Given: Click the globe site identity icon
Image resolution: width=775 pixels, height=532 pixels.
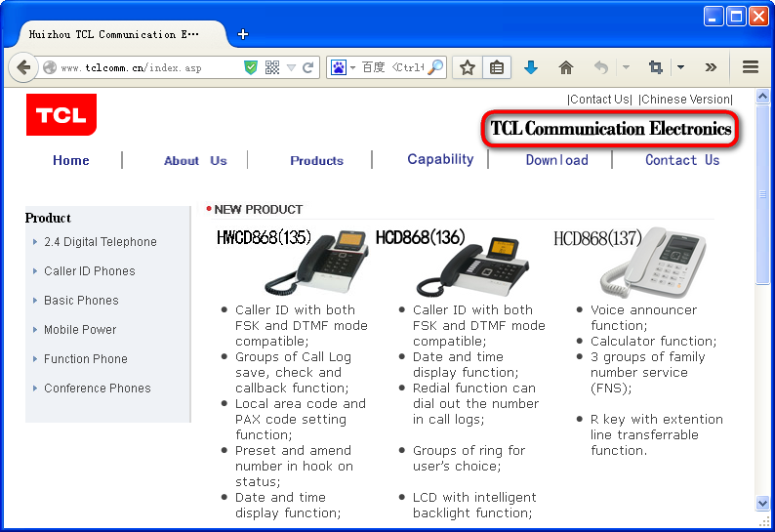Looking at the screenshot, I should [x=50, y=67].
